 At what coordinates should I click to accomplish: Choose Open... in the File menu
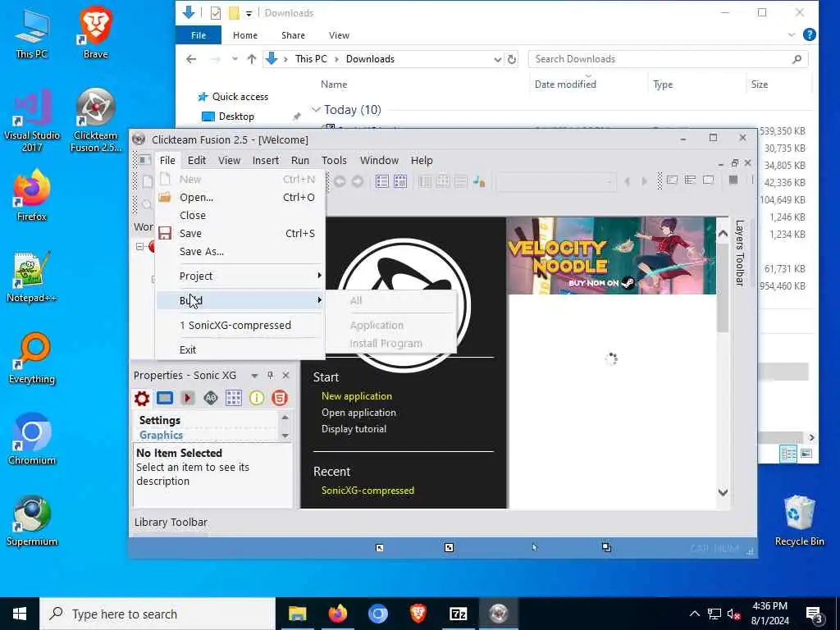(240, 197)
